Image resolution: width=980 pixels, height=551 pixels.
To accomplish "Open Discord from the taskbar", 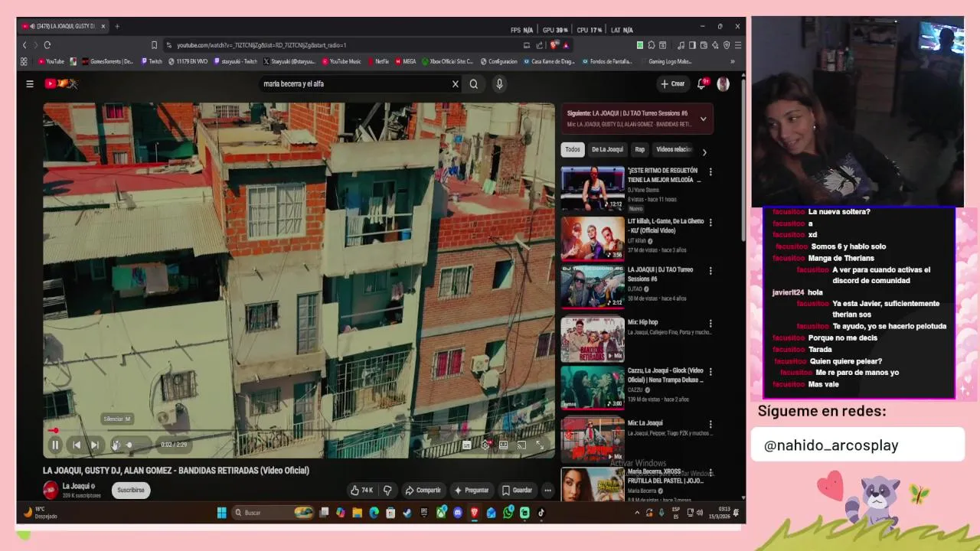I will (x=458, y=513).
